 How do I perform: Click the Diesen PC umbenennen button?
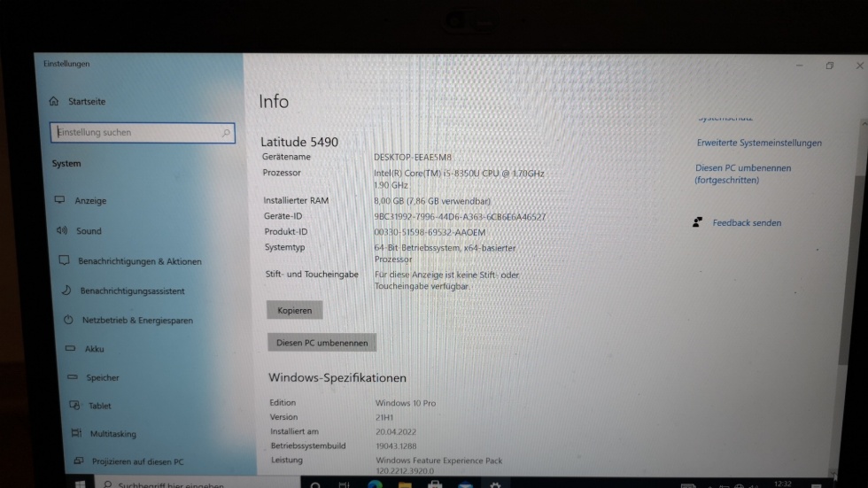322,343
